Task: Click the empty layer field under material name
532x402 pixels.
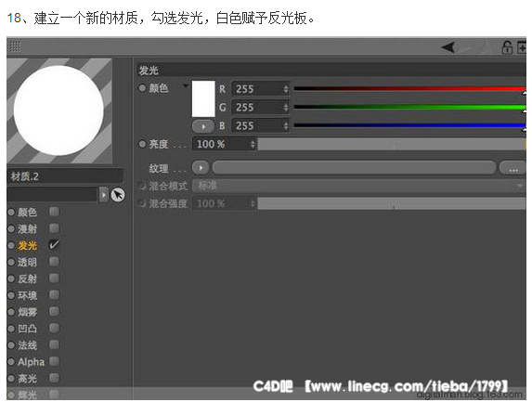Action: 53,195
